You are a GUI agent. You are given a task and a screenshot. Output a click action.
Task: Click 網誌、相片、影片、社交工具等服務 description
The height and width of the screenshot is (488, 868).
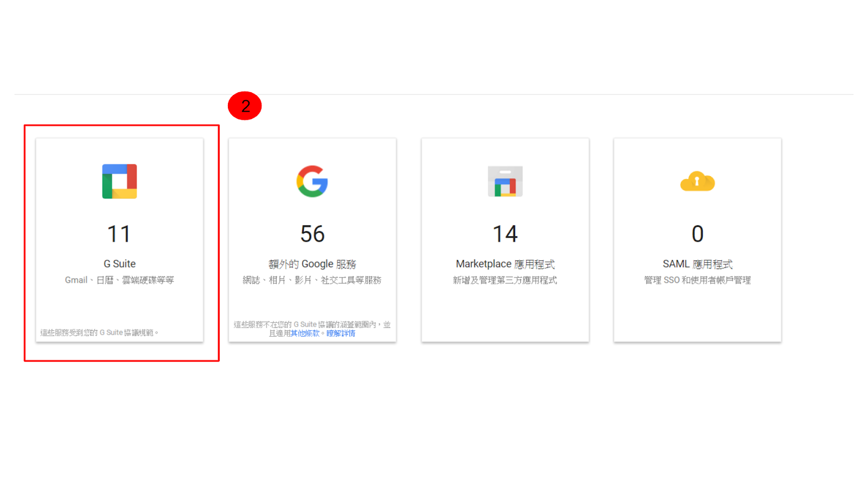click(312, 280)
